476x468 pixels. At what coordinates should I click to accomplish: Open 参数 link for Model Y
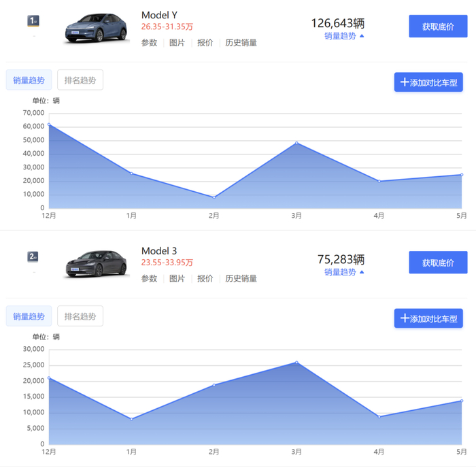pyautogui.click(x=149, y=43)
